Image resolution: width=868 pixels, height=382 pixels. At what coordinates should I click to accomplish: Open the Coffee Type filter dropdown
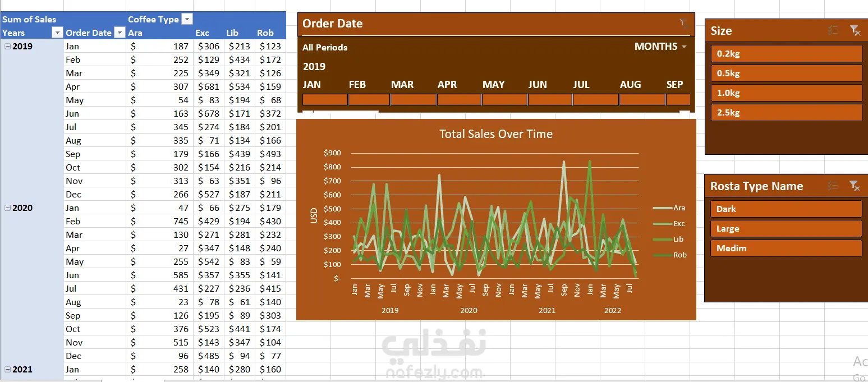coord(187,19)
